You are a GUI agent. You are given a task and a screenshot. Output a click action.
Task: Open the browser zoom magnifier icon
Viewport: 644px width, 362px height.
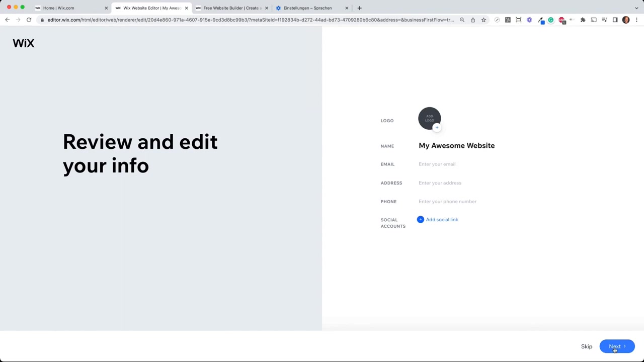coord(462,20)
